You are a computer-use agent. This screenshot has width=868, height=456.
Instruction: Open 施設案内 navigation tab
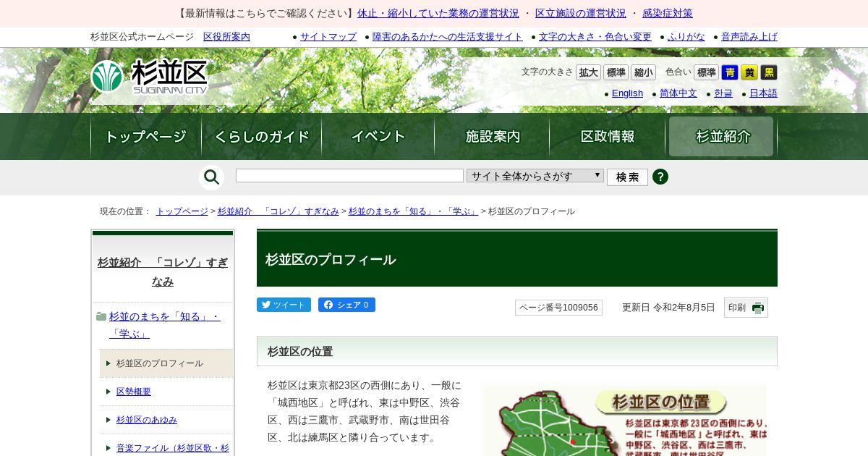pyautogui.click(x=492, y=137)
